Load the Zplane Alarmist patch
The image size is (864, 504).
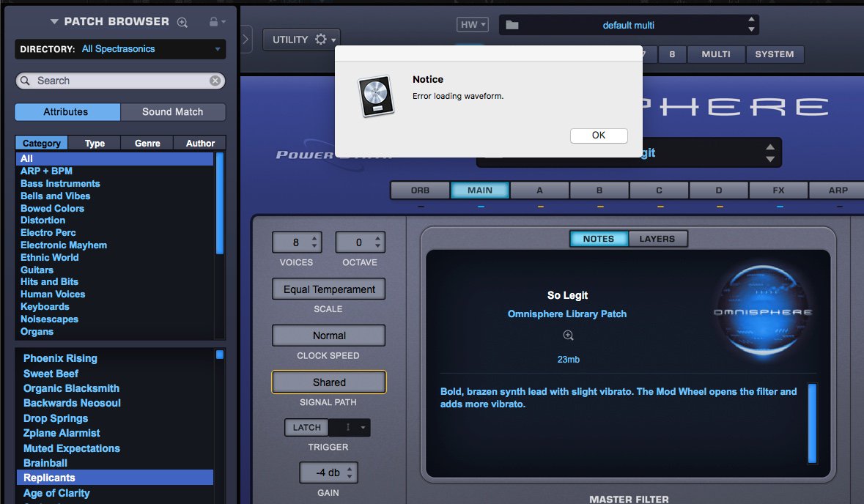(61, 434)
